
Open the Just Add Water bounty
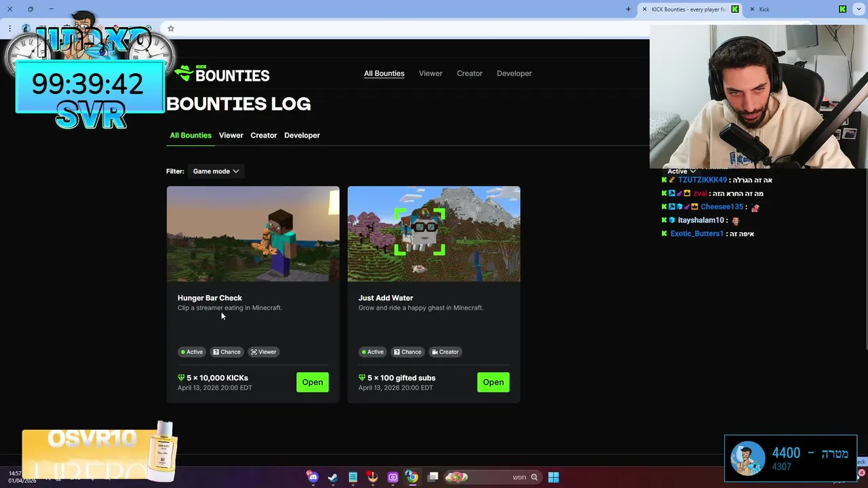click(x=493, y=382)
